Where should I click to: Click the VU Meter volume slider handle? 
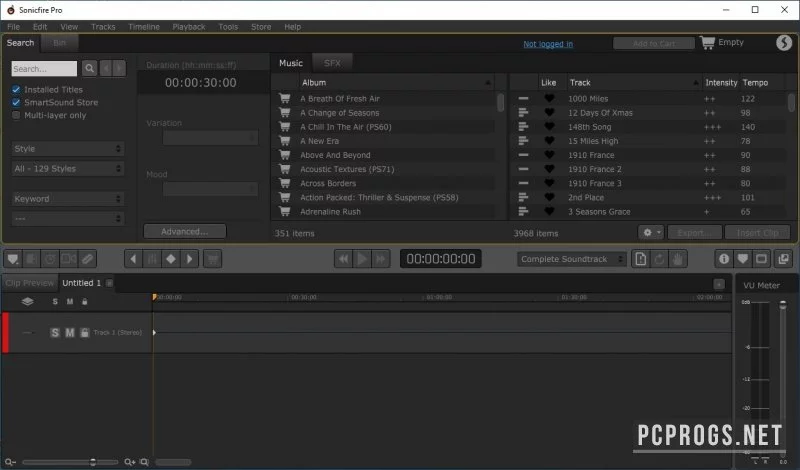(783, 305)
